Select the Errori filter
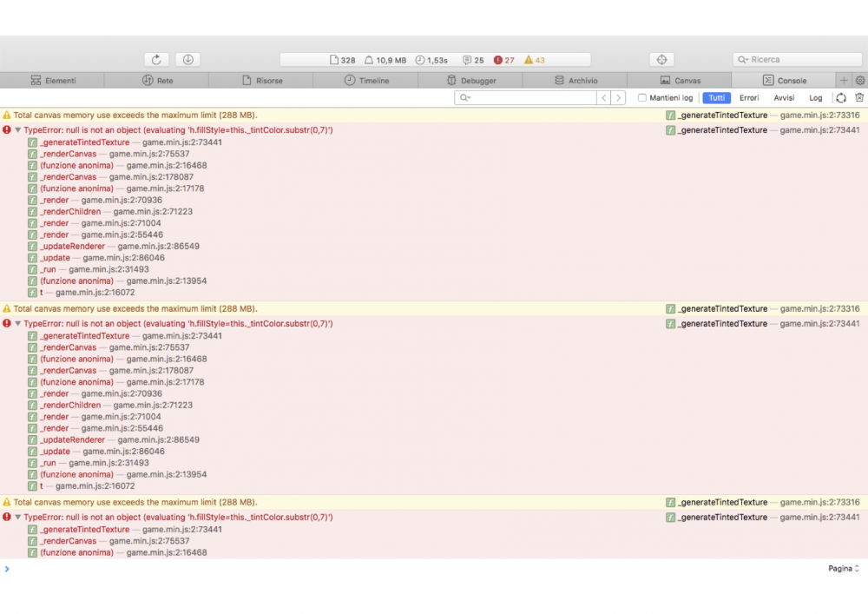 pos(749,98)
